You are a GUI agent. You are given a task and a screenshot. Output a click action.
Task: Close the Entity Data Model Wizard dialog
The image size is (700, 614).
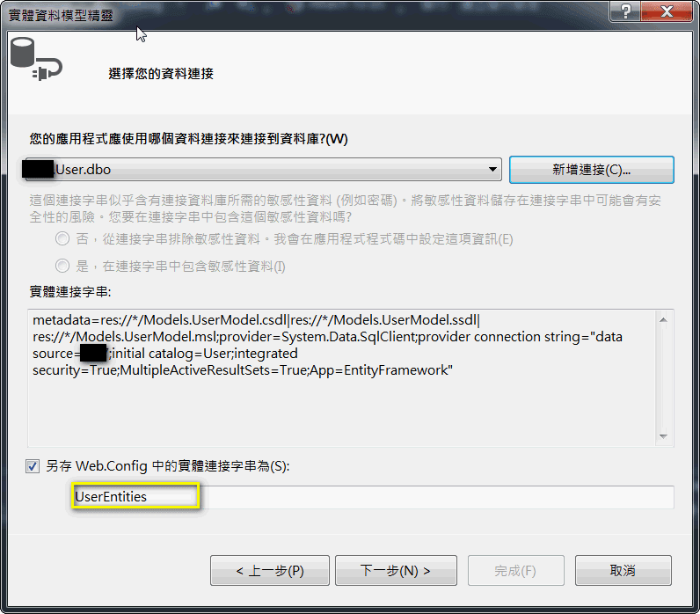[x=667, y=11]
